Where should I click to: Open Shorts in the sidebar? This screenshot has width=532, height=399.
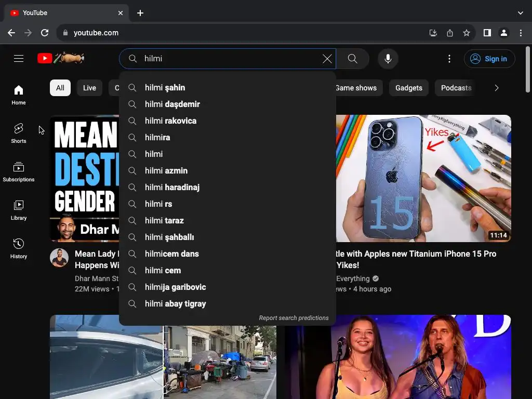pyautogui.click(x=19, y=134)
